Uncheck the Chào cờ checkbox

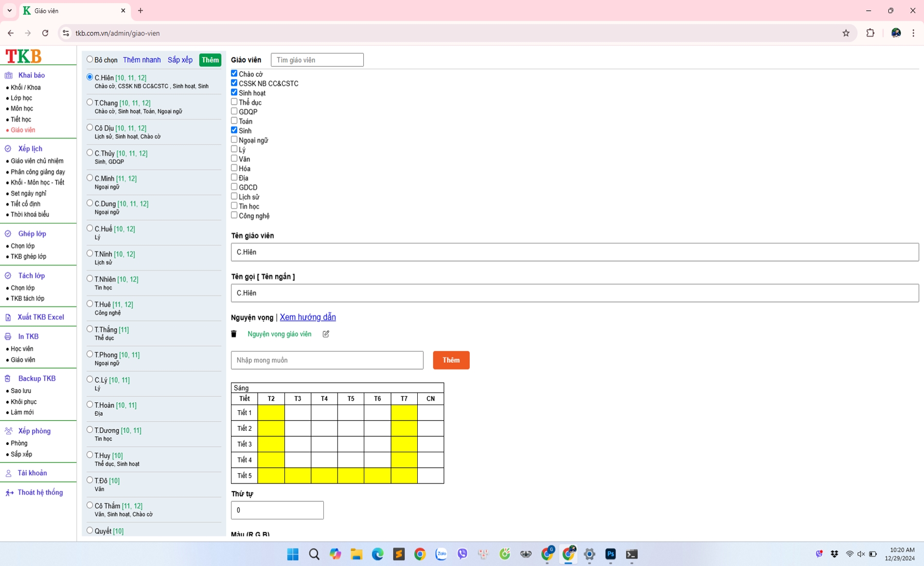tap(234, 73)
